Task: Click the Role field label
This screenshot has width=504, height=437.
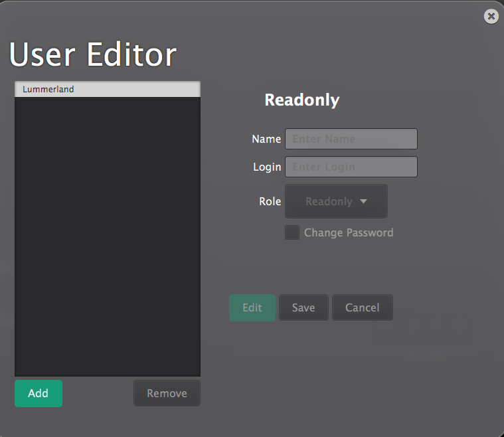Action: 270,201
